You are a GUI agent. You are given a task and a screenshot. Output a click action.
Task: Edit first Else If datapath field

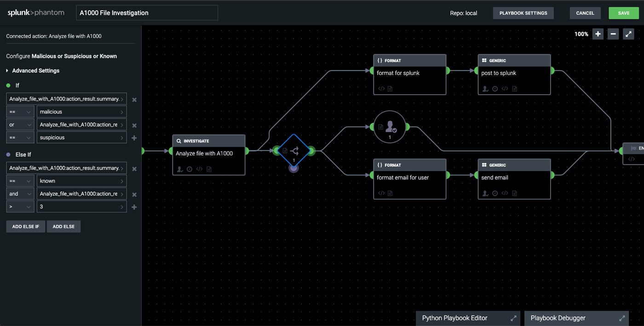67,168
